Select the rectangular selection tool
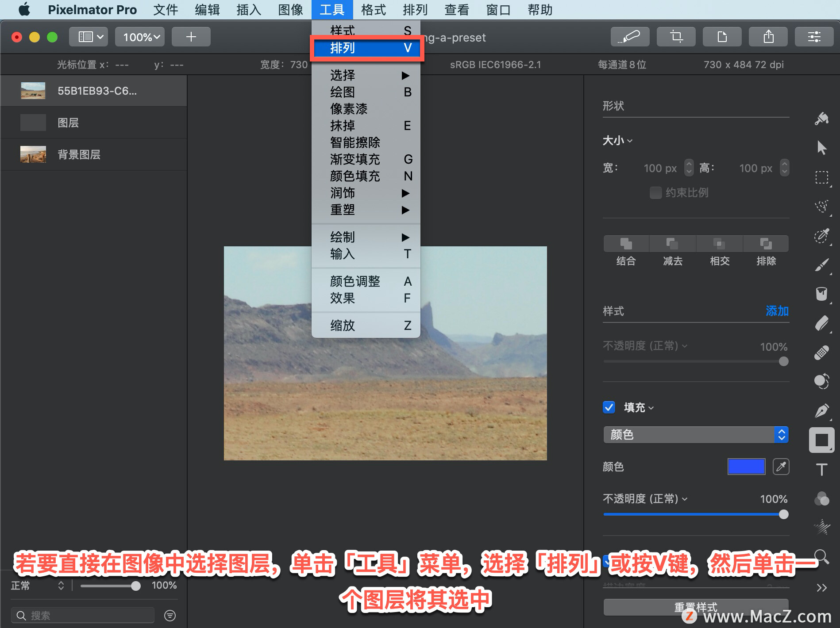 822,177
